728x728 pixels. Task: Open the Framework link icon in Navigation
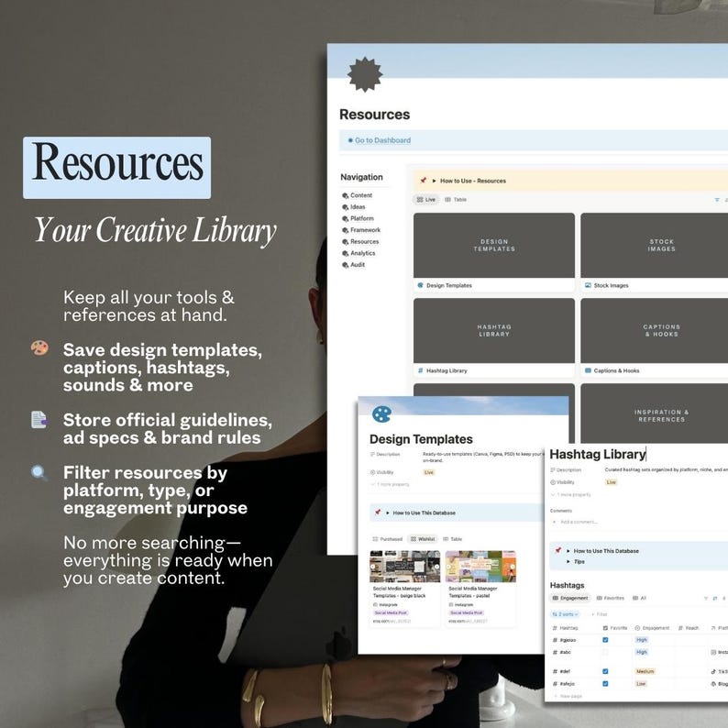pyautogui.click(x=345, y=230)
